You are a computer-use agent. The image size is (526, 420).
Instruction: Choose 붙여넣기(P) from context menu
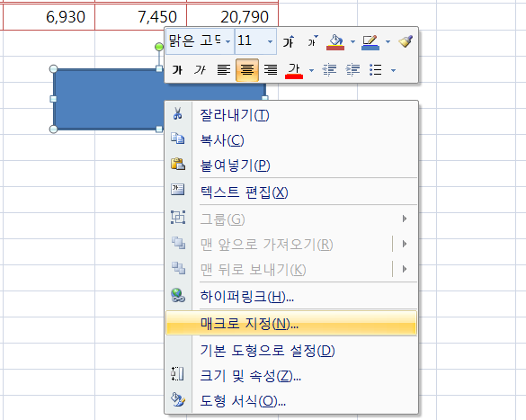[291, 165]
